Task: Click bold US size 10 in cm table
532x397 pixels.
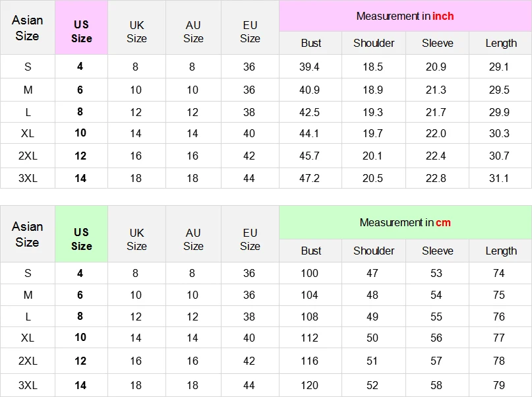Action: pyautogui.click(x=80, y=337)
